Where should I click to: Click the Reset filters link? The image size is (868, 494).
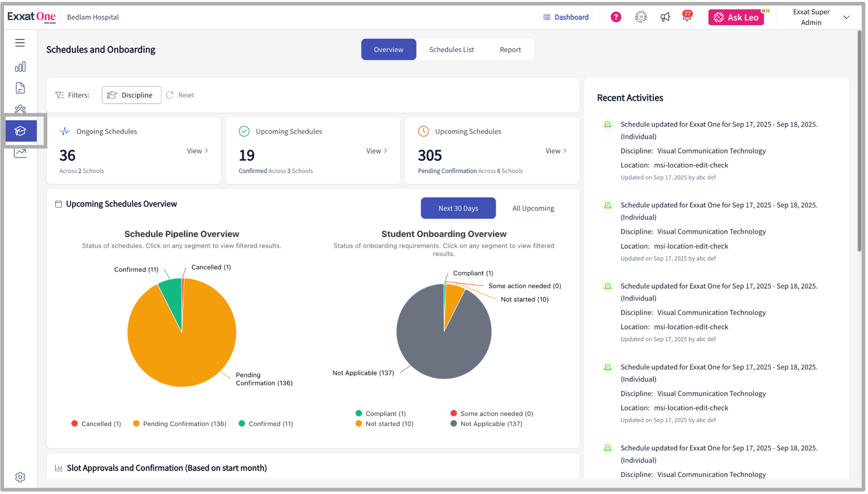(x=180, y=95)
